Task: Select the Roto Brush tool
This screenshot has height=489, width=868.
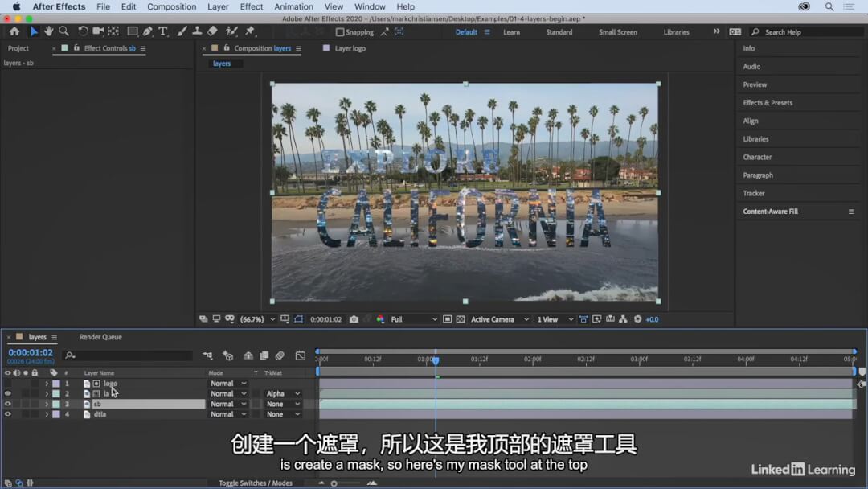Action: point(231,31)
